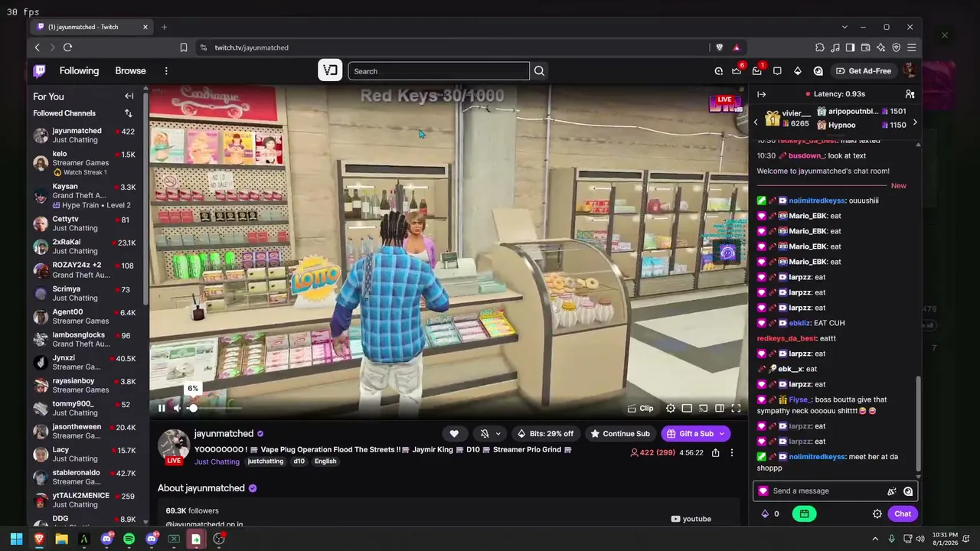Screen dimensions: 980x551
Task: Open chat settings gear icon
Action: click(x=877, y=514)
